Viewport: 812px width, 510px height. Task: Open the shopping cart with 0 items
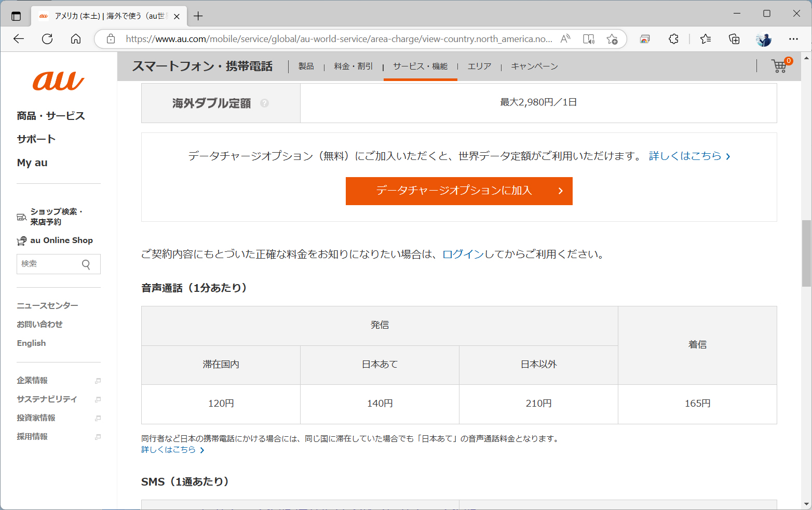779,66
